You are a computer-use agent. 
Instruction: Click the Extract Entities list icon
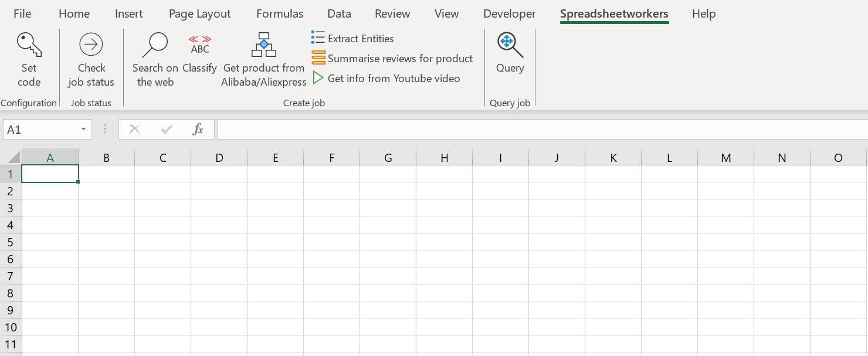318,38
